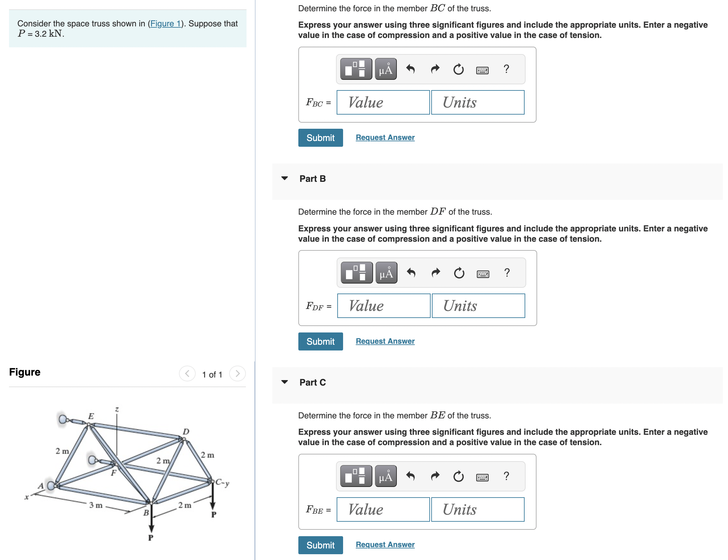Screen dimensions: 728x560
Task: Click the help question mark in Part A
Action: tap(507, 69)
